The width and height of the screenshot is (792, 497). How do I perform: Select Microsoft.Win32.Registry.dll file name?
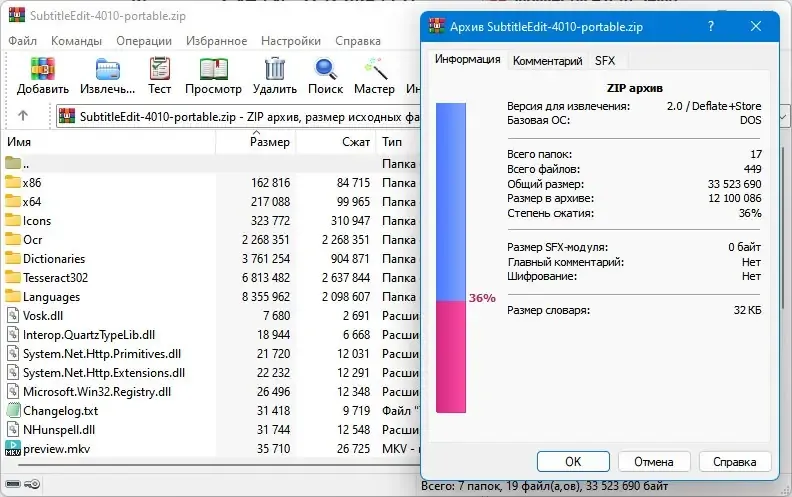tap(97, 391)
